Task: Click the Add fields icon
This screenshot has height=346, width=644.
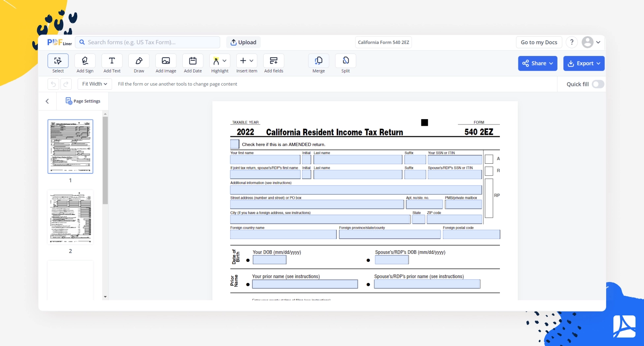Action: click(274, 61)
